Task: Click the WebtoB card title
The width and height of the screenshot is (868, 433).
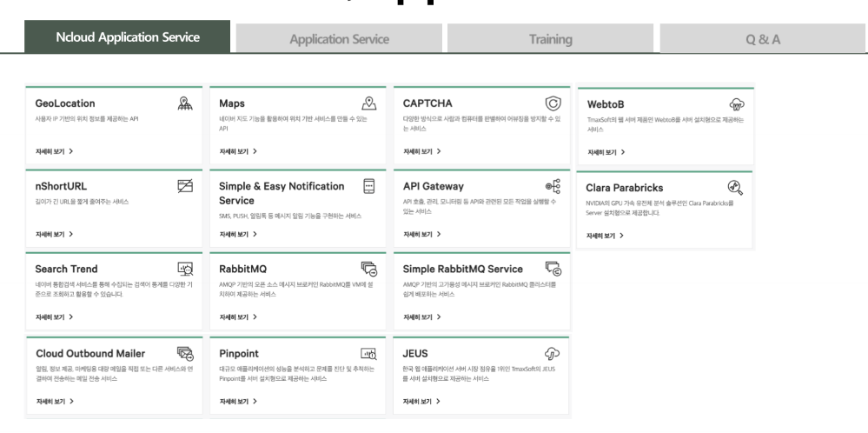Action: pyautogui.click(x=606, y=104)
